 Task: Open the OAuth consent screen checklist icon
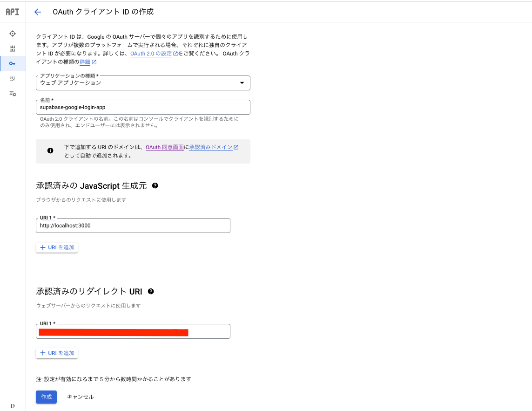[x=13, y=78]
